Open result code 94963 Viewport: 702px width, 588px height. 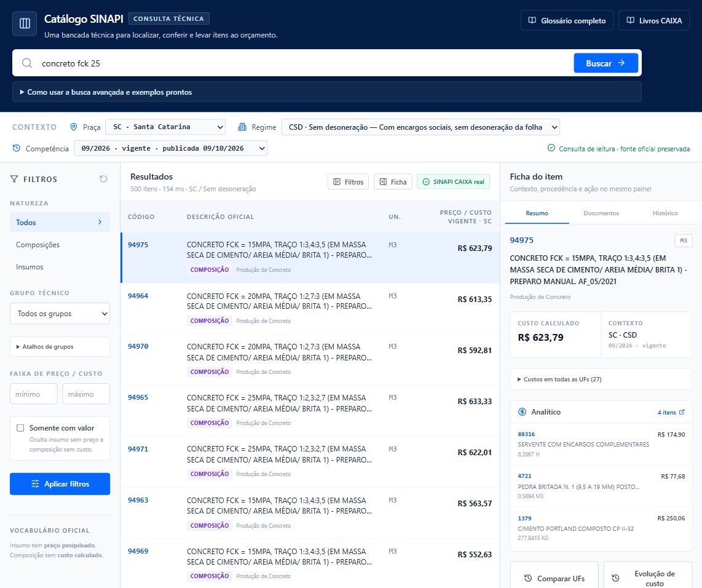(138, 500)
